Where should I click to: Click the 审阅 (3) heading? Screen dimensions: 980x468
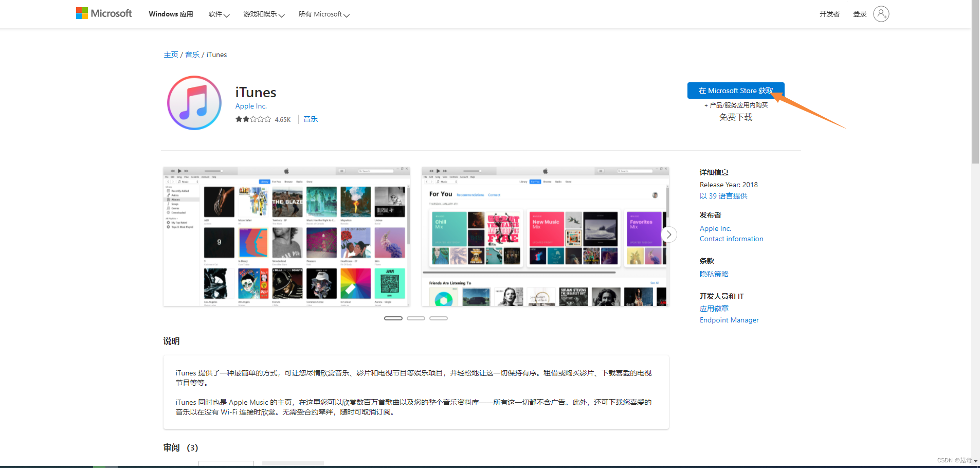coord(180,448)
